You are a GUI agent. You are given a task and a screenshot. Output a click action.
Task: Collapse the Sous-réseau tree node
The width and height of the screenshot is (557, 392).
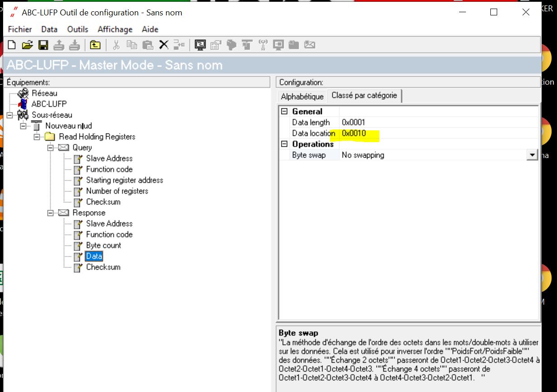point(10,115)
